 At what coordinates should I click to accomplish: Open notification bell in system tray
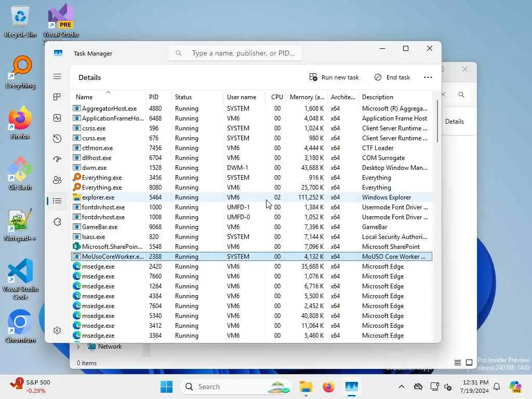[x=497, y=387]
